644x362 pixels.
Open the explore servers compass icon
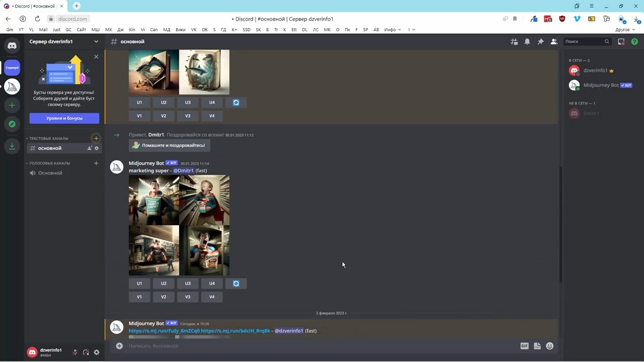coord(12,124)
